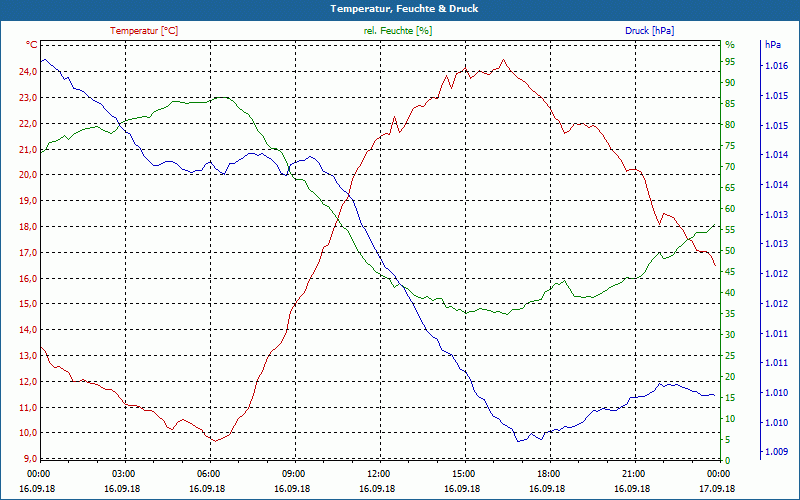
Task: Click the "30" humidity axis tick
Action: tap(730, 335)
